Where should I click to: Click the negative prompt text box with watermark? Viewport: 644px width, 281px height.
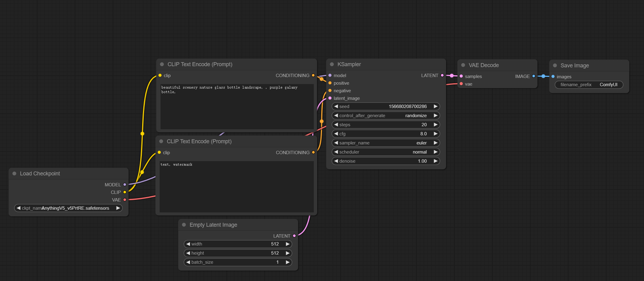click(x=236, y=187)
